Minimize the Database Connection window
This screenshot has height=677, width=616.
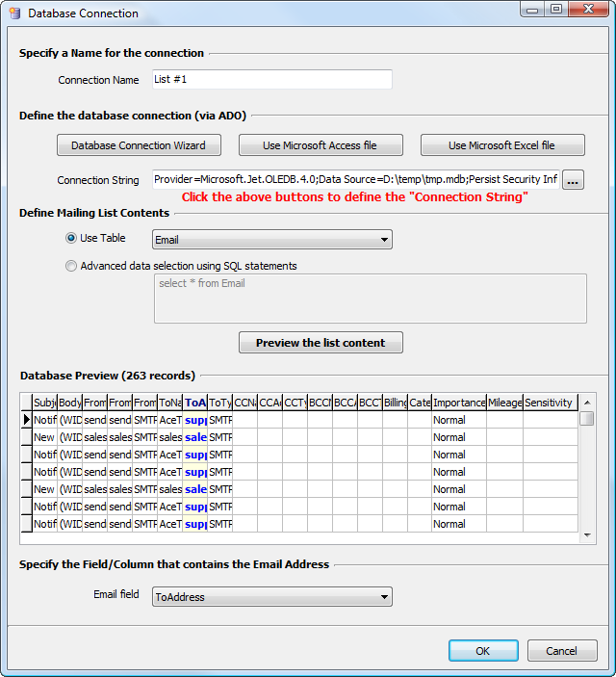[532, 9]
